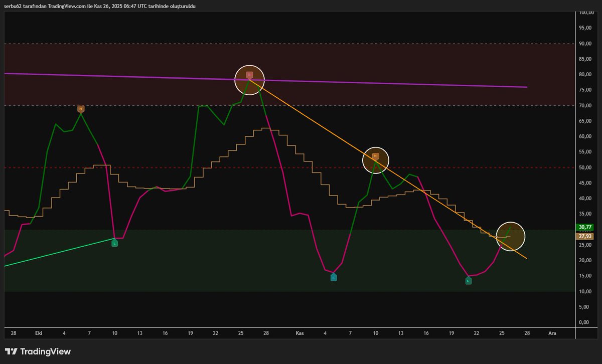Select the L marker at the November 21 low
Screen dimensions: 602x364
469,281
